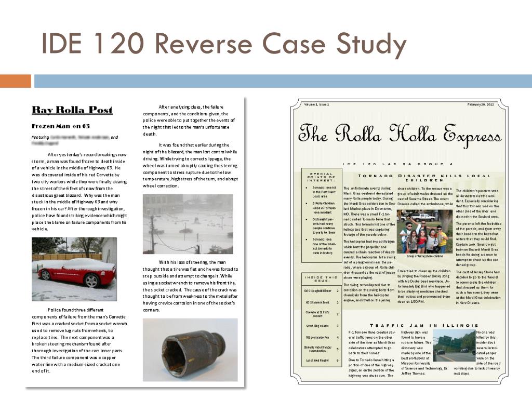Click the paragraph starting After yesterday's record breaking snow
Image resolution: width=532 pixels, height=399 pixels.
pyautogui.click(x=79, y=192)
